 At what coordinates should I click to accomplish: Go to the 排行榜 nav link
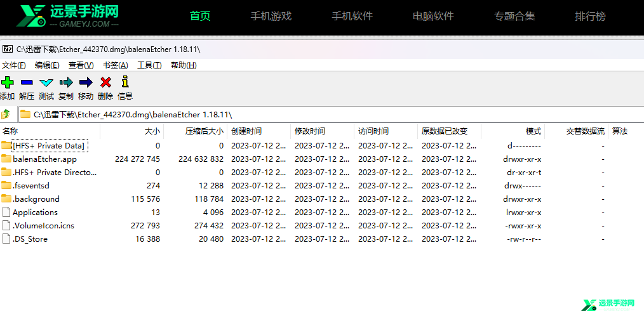pos(590,16)
